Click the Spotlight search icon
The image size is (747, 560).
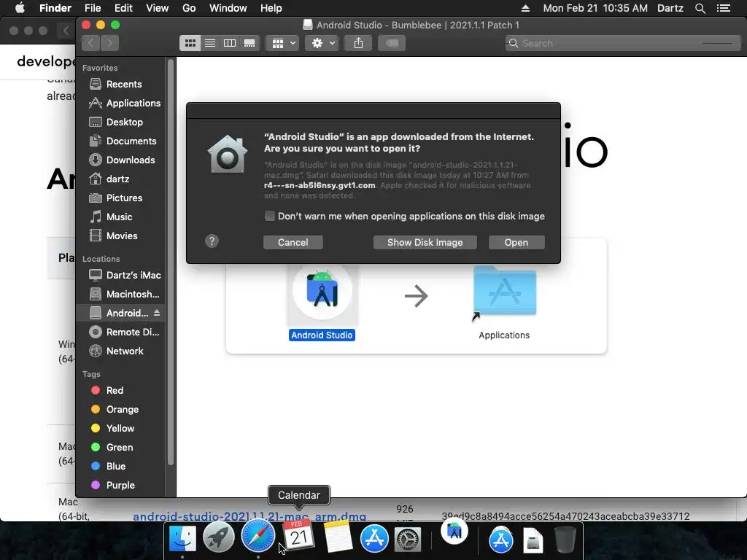(x=700, y=8)
